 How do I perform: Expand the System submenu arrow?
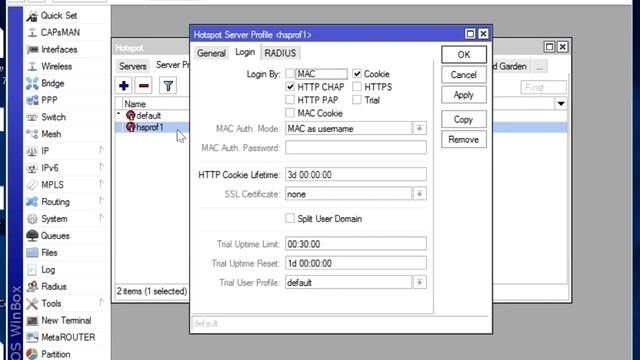[101, 218]
